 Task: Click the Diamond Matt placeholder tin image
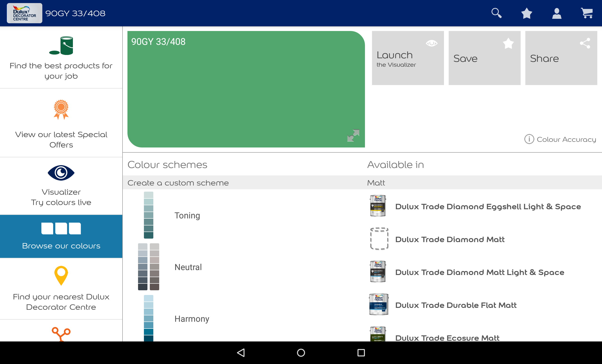click(379, 239)
